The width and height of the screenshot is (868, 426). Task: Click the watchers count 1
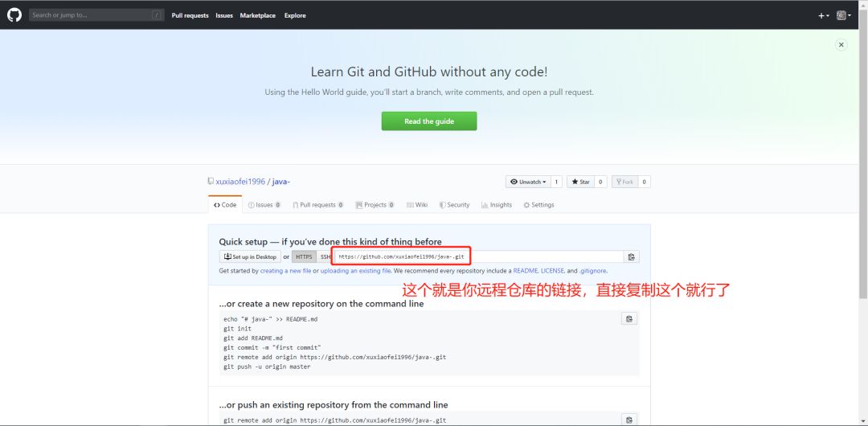[556, 182]
